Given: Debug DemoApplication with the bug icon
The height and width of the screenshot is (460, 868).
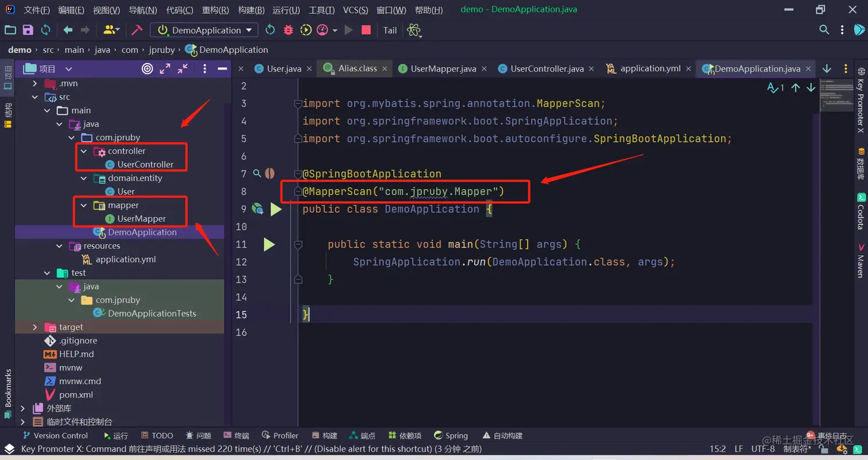Looking at the screenshot, I should click(288, 30).
